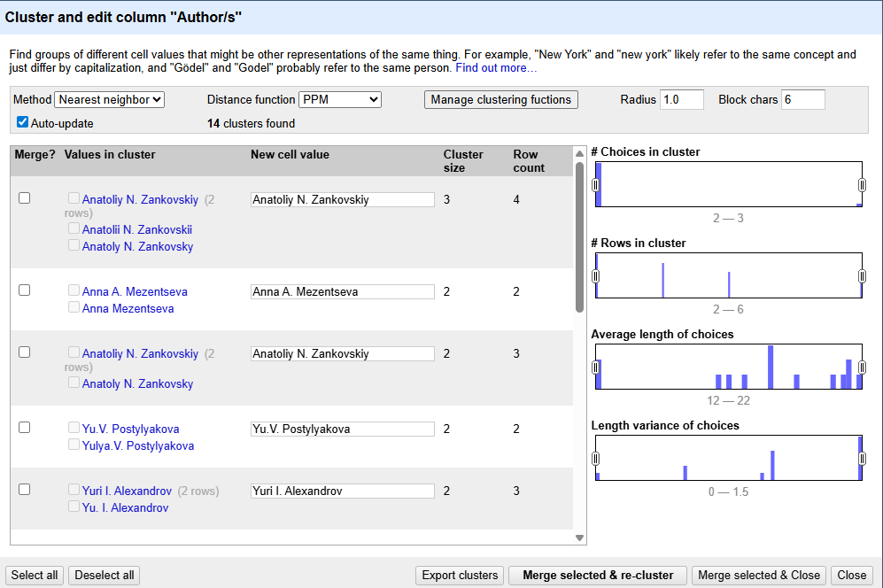Grab right handle of Rows in cluster histogram
Screen dimensions: 883x588
862,276
